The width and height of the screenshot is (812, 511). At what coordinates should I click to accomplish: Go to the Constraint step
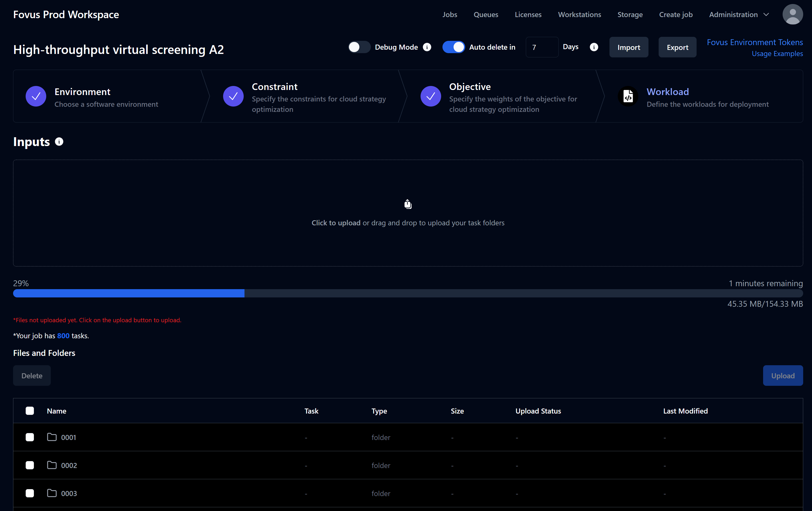click(305, 96)
